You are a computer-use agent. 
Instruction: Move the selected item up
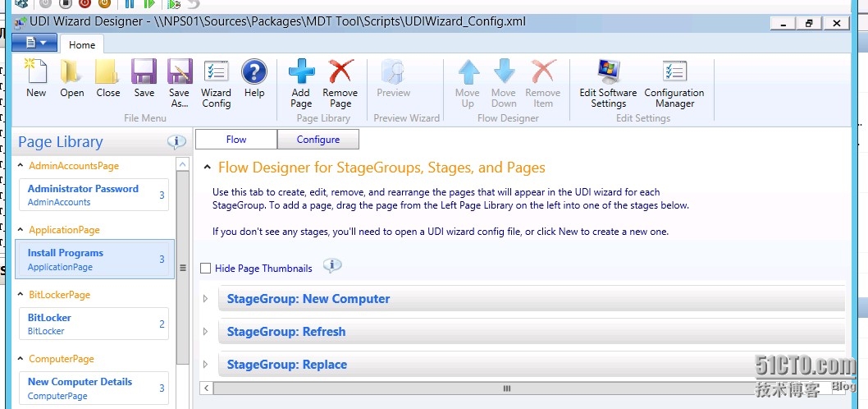[468, 83]
